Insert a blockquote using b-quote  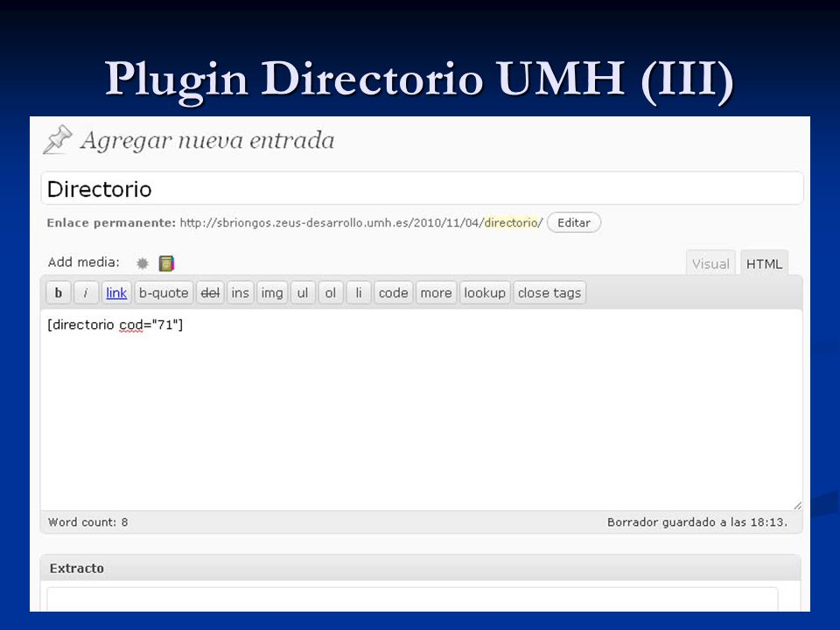pyautogui.click(x=164, y=293)
